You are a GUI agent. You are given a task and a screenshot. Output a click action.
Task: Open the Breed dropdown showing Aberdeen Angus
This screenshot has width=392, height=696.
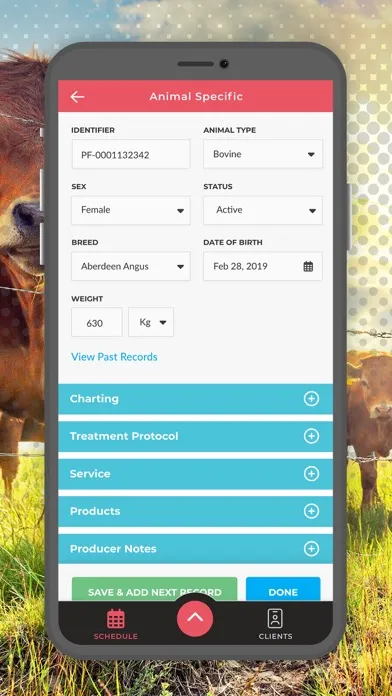tap(131, 266)
